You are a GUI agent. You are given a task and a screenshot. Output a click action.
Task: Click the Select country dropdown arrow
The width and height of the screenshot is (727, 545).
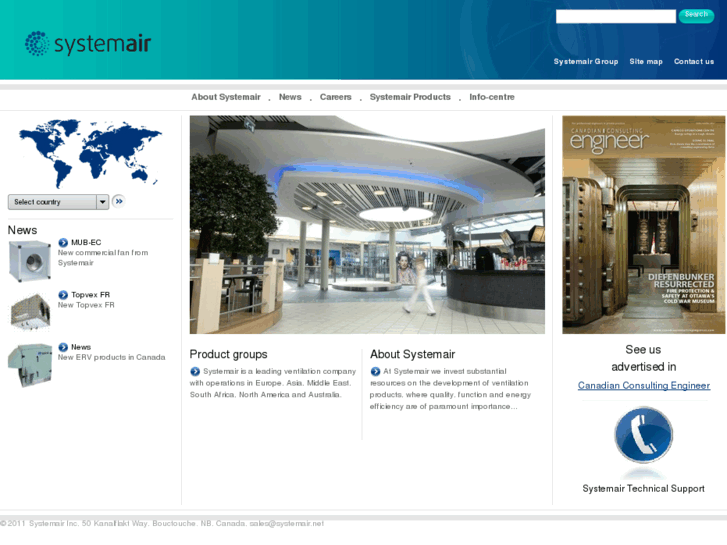[102, 202]
